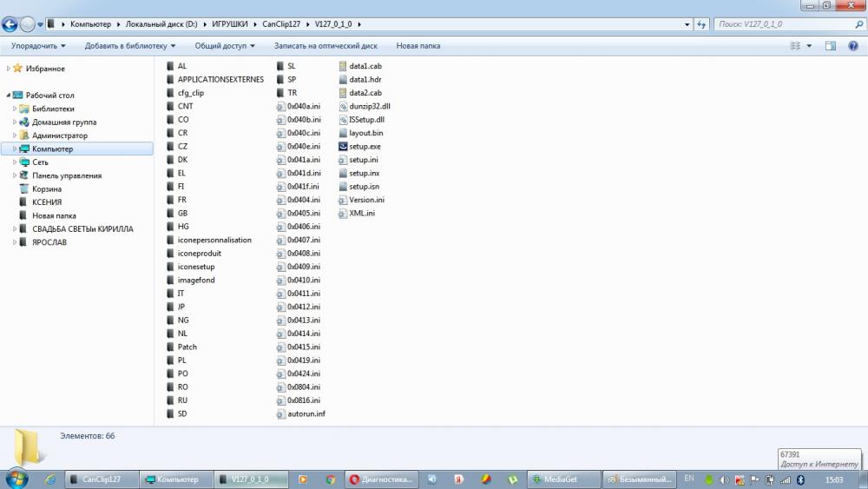Go to Локальный диск (D:) breadcrumb

tap(161, 24)
